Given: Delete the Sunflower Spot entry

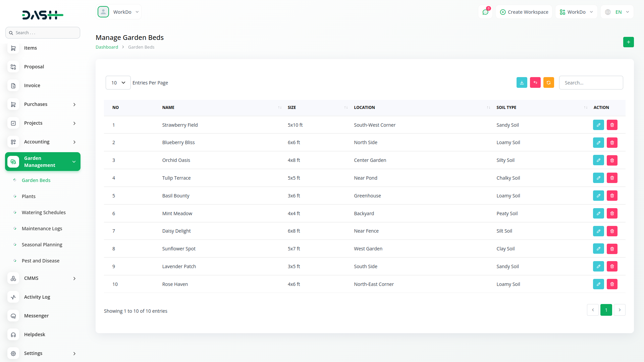Looking at the screenshot, I should tap(612, 249).
